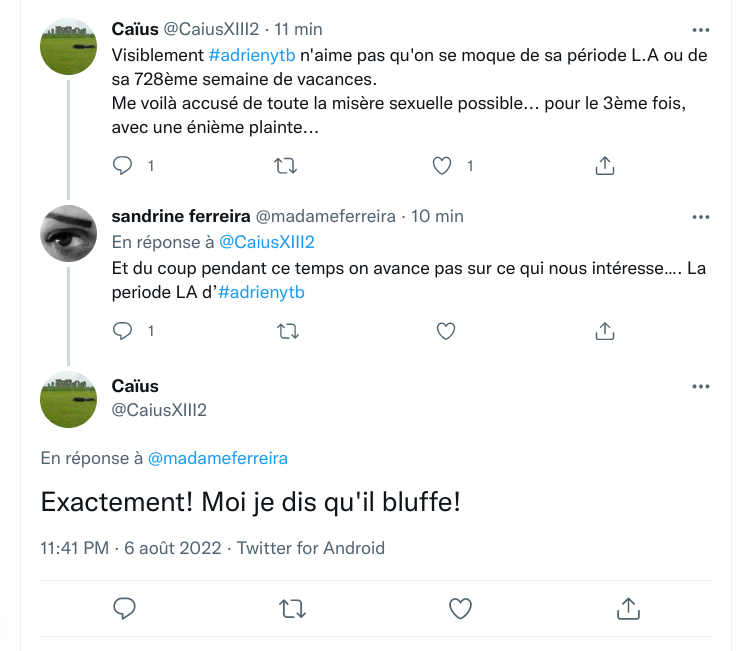This screenshot has height=651, width=753.
Task: Reply to sandrine ferreira's tweet
Action: point(123,330)
